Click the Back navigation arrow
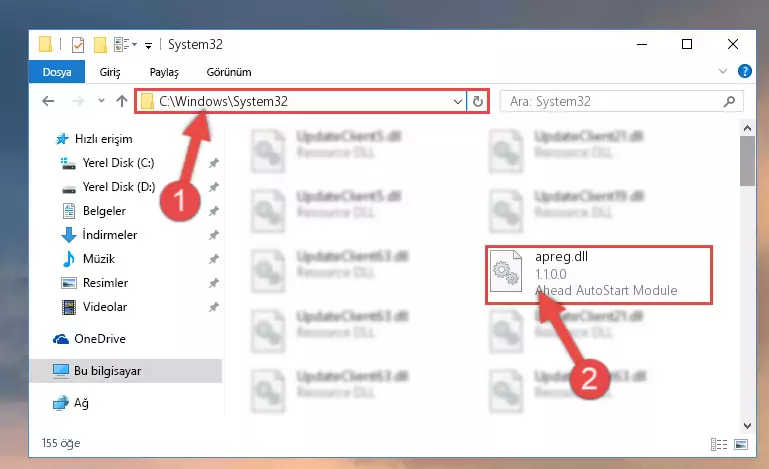Viewport: 769px width, 469px height. coord(48,102)
